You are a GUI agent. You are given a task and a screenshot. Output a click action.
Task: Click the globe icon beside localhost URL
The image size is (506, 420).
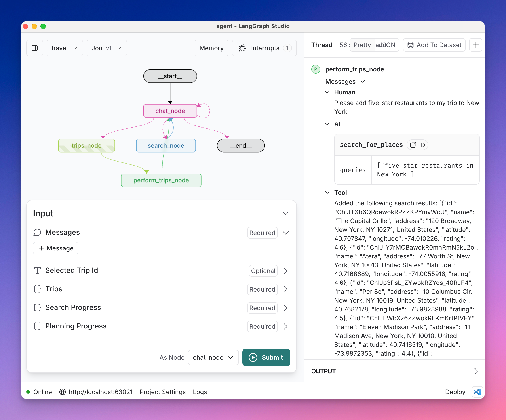coord(62,392)
